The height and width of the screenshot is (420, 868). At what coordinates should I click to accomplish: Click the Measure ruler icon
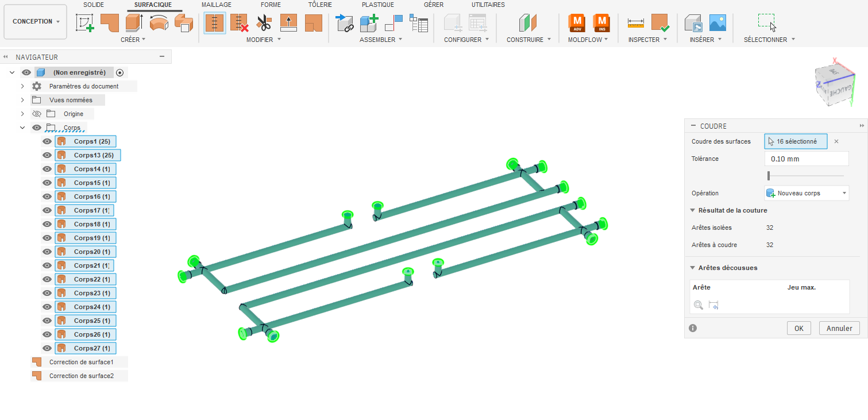(635, 23)
